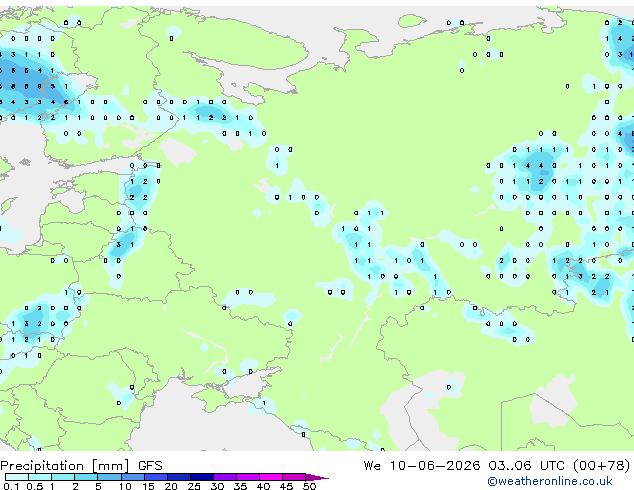
Task: Click the 45–50 mm magenta legend swatch
Action: (x=294, y=477)
